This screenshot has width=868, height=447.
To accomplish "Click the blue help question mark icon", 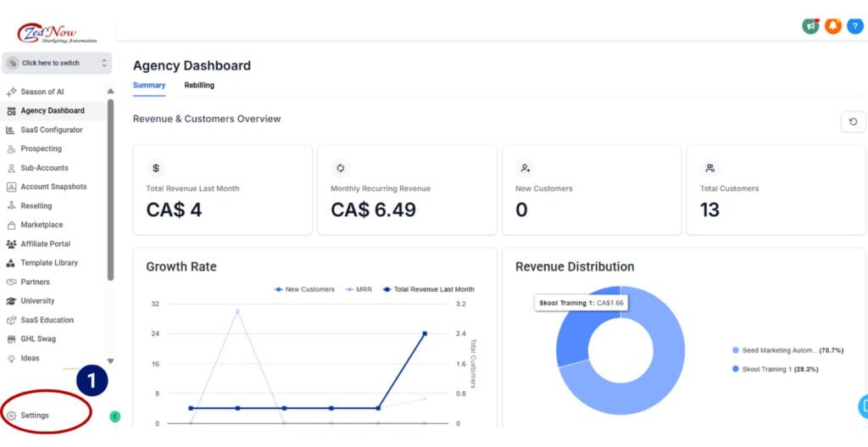I will click(854, 26).
